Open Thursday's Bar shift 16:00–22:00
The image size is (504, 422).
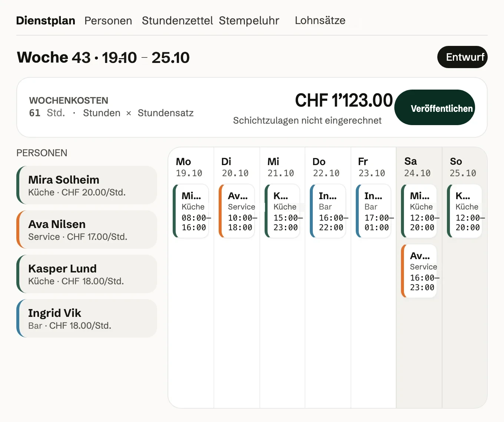coord(328,211)
